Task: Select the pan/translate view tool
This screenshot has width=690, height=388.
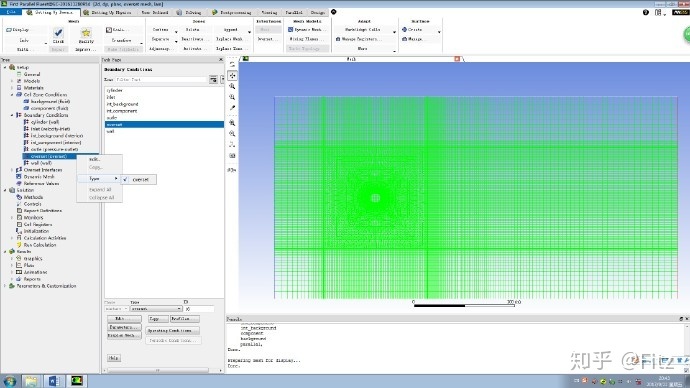Action: point(232,76)
